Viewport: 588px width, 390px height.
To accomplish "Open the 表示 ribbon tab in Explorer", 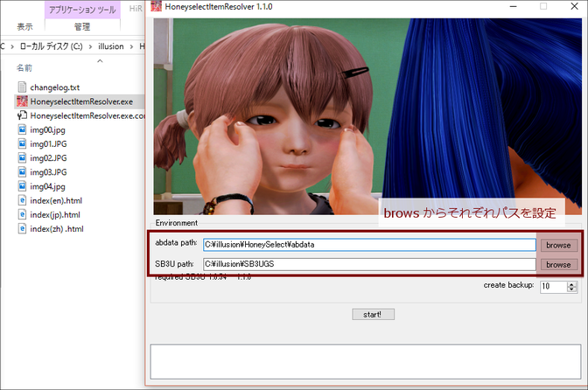I will click(24, 26).
